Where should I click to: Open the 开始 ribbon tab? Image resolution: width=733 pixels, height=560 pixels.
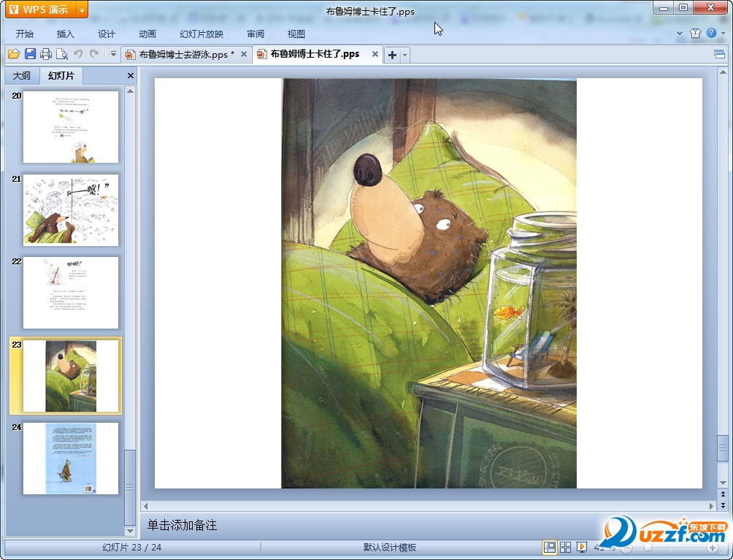(24, 34)
